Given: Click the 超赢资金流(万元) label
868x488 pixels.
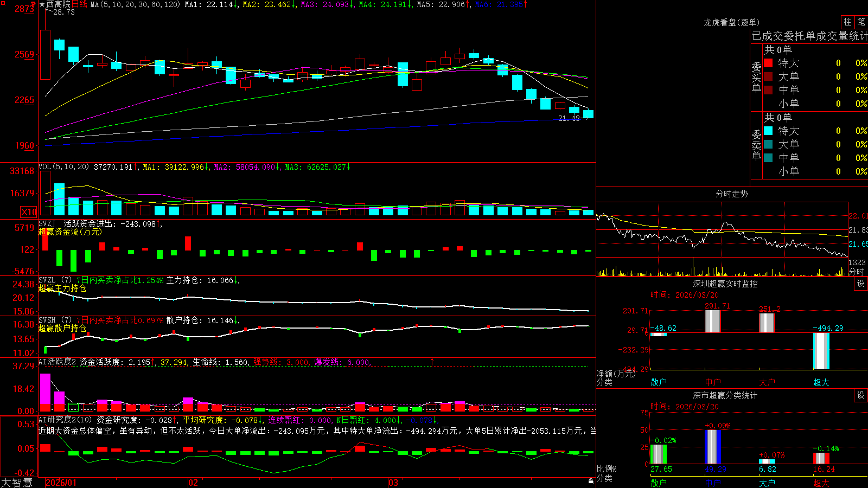Looking at the screenshot, I should (70, 232).
